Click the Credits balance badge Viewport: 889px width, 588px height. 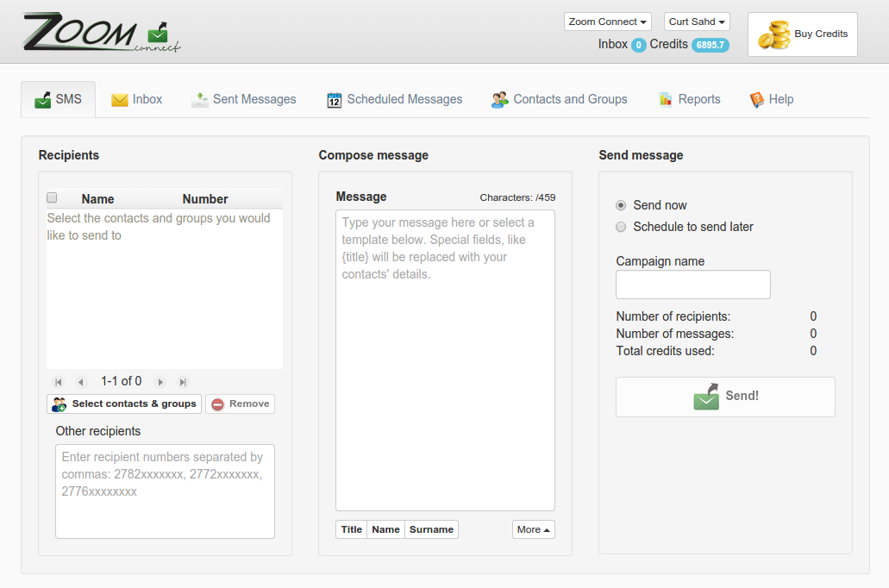point(710,45)
